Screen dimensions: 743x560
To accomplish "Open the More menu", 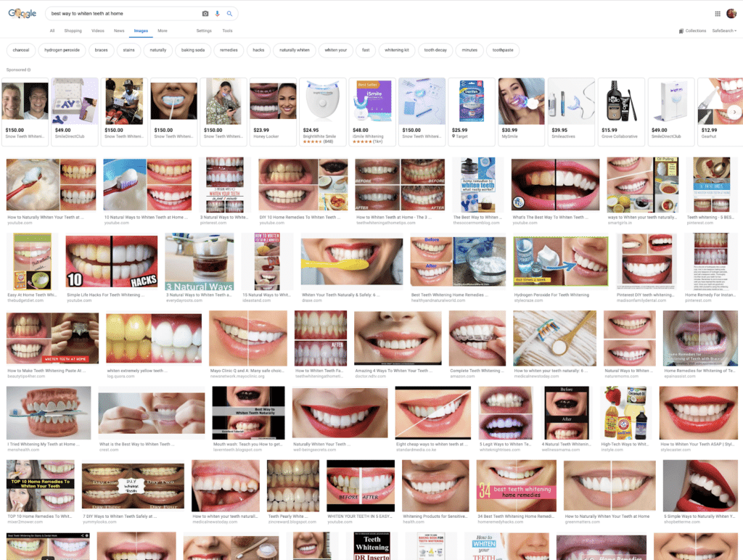I will pos(163,31).
